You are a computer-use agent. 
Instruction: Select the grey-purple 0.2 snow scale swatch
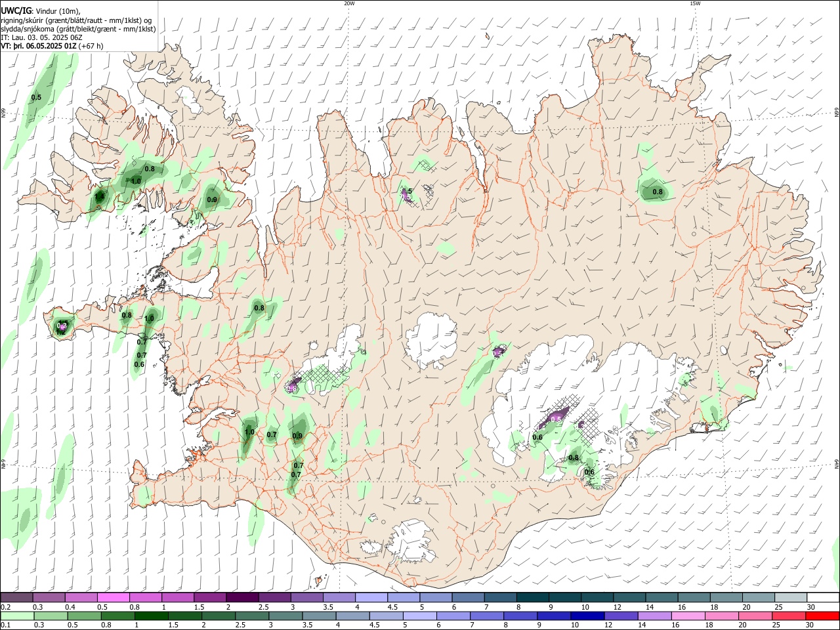tap(16, 597)
